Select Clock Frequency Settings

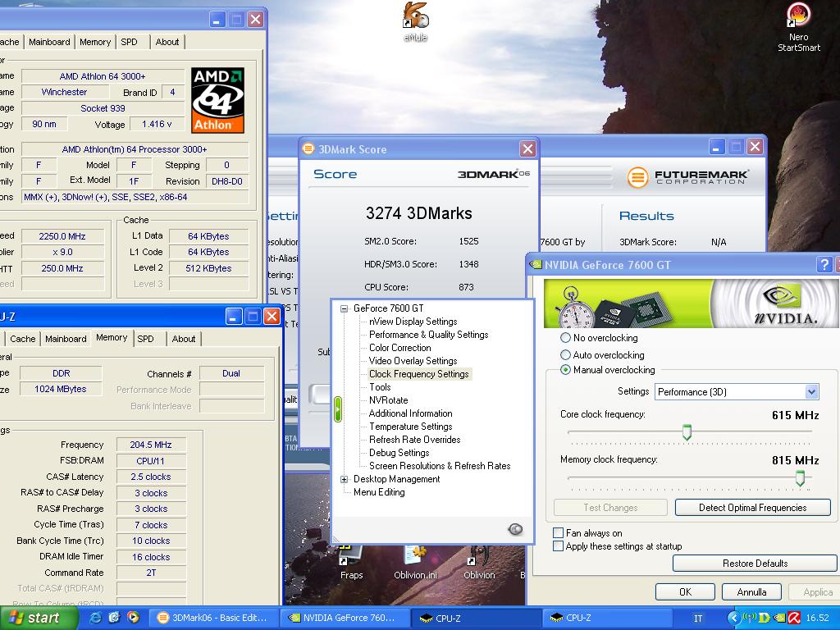pos(419,374)
